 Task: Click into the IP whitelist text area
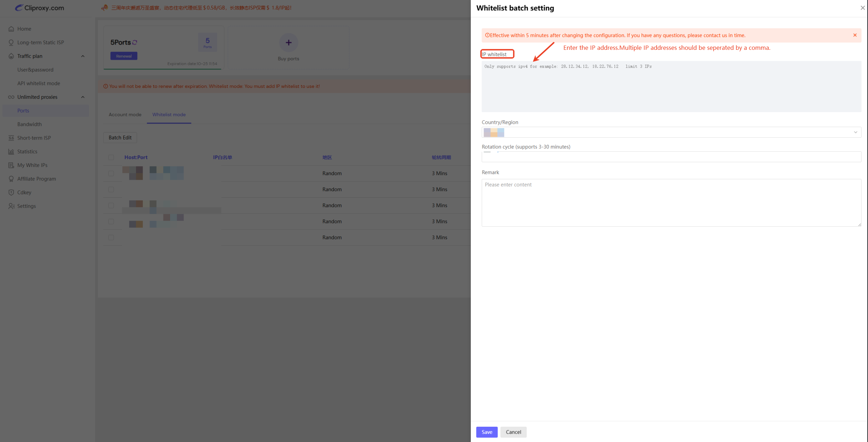click(x=671, y=87)
